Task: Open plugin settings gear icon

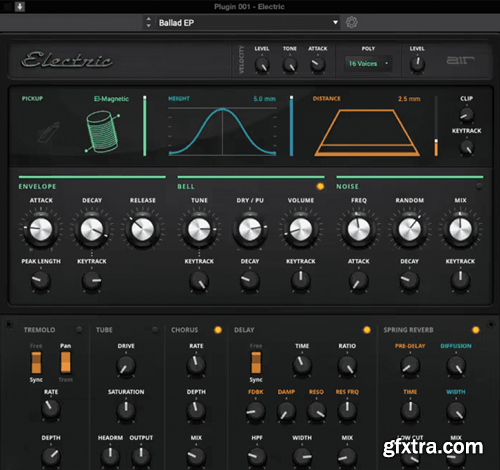Action: [x=351, y=22]
